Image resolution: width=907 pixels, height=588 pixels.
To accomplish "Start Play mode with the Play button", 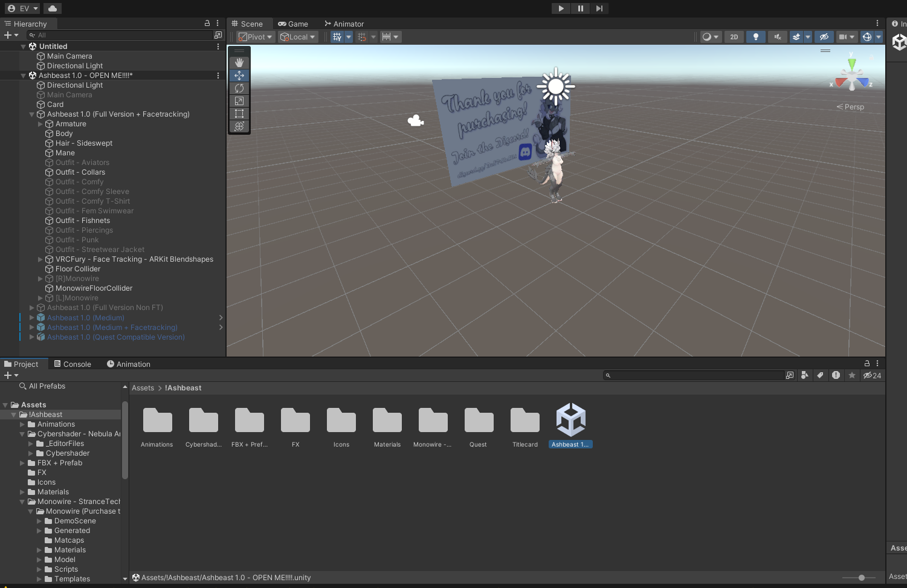I will point(561,8).
